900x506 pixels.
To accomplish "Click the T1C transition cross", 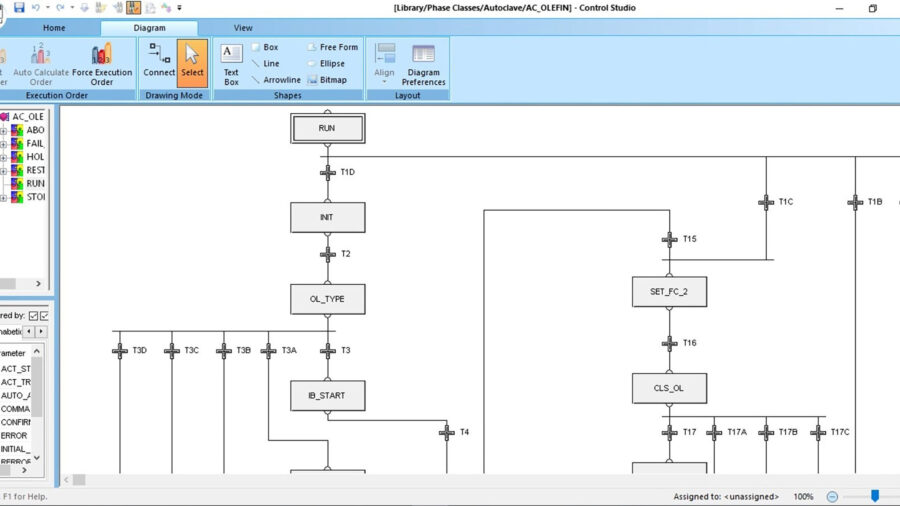I will pyautogui.click(x=766, y=202).
